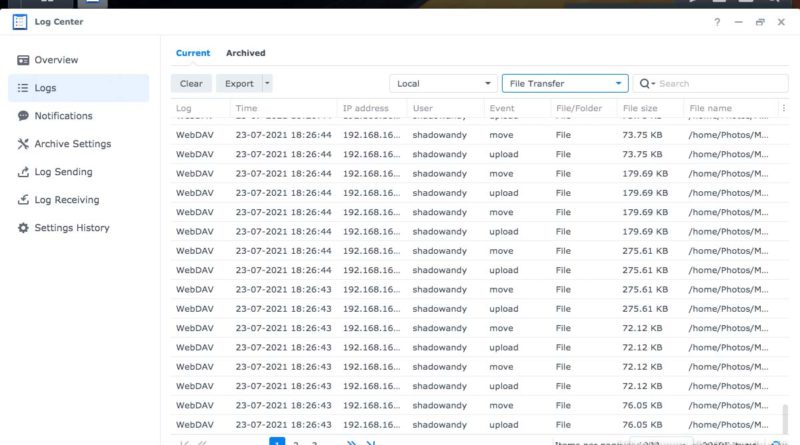Click the Clear button
The height and width of the screenshot is (445, 800).
(x=191, y=84)
